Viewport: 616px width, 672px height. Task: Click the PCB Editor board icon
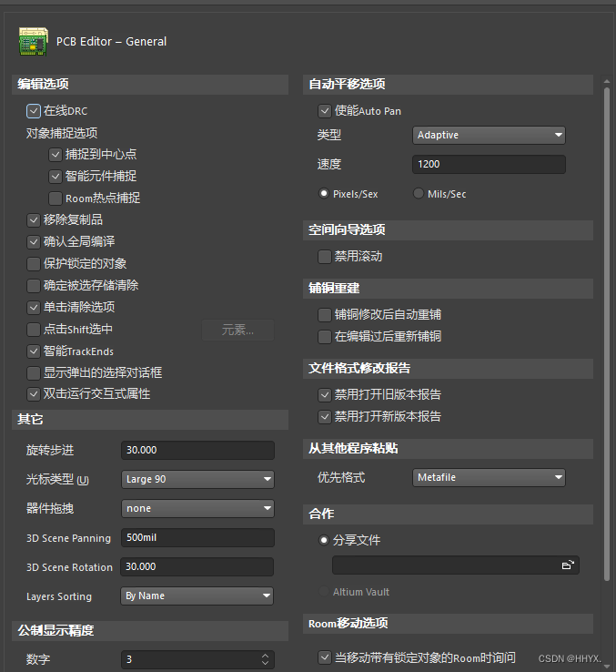pos(33,41)
